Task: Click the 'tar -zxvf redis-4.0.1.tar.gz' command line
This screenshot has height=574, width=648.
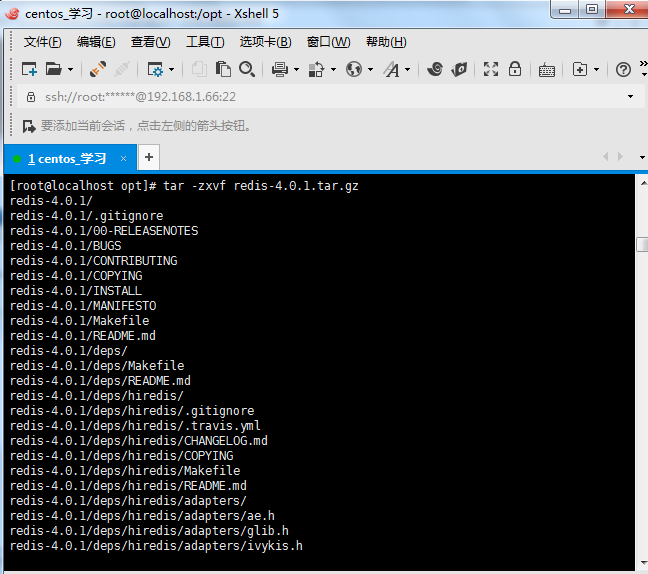Action: 261,186
